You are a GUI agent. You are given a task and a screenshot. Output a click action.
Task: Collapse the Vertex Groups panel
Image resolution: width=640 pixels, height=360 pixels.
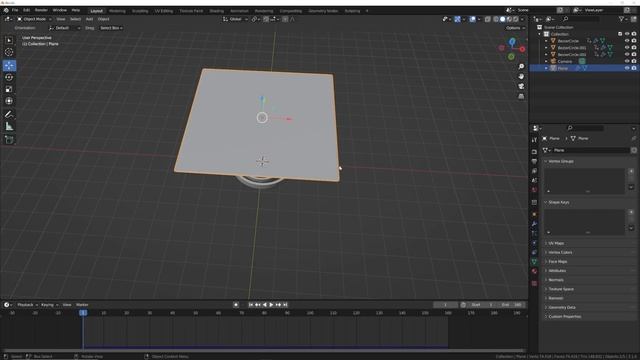click(561, 162)
